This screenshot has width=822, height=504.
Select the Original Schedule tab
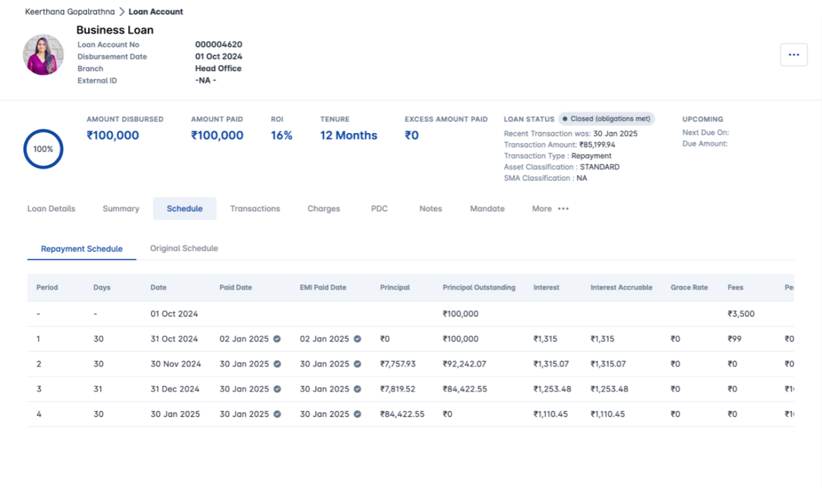[184, 248]
